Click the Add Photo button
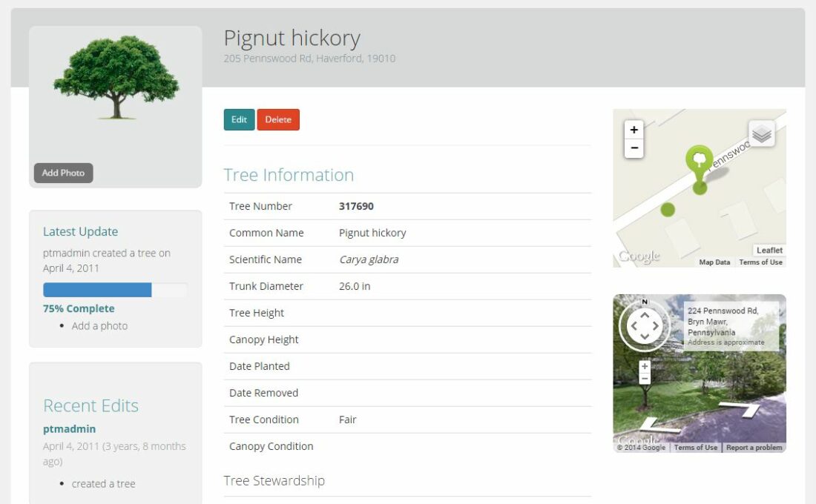The image size is (816, 504). (x=63, y=172)
